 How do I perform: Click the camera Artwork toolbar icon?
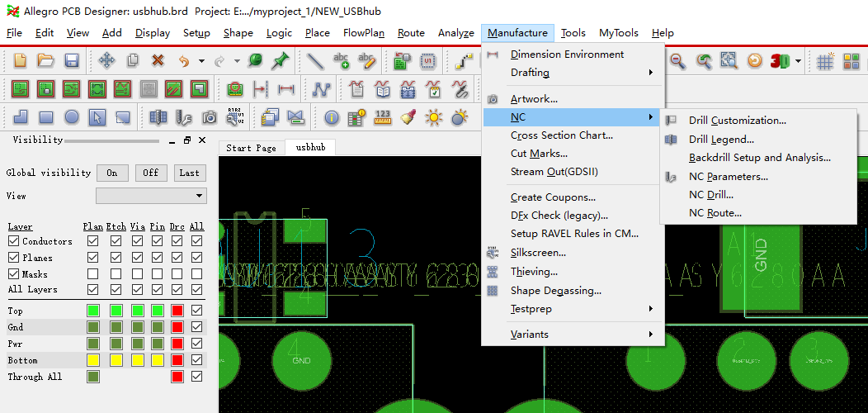[210, 117]
